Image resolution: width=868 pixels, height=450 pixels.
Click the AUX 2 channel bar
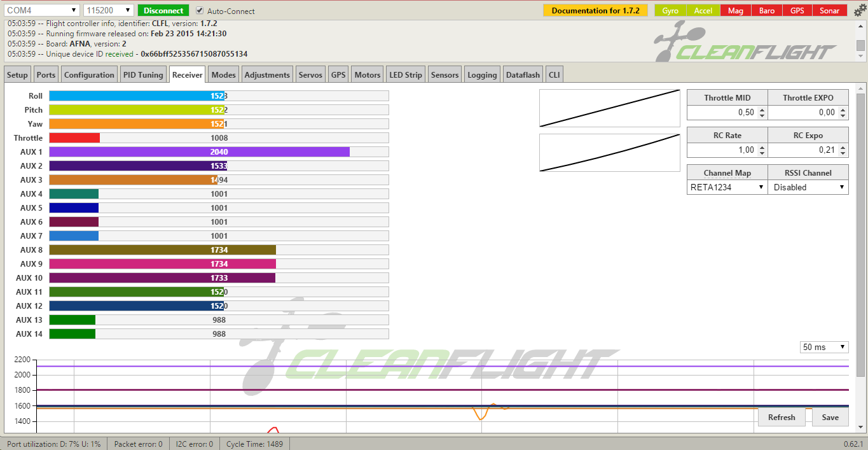coord(219,166)
